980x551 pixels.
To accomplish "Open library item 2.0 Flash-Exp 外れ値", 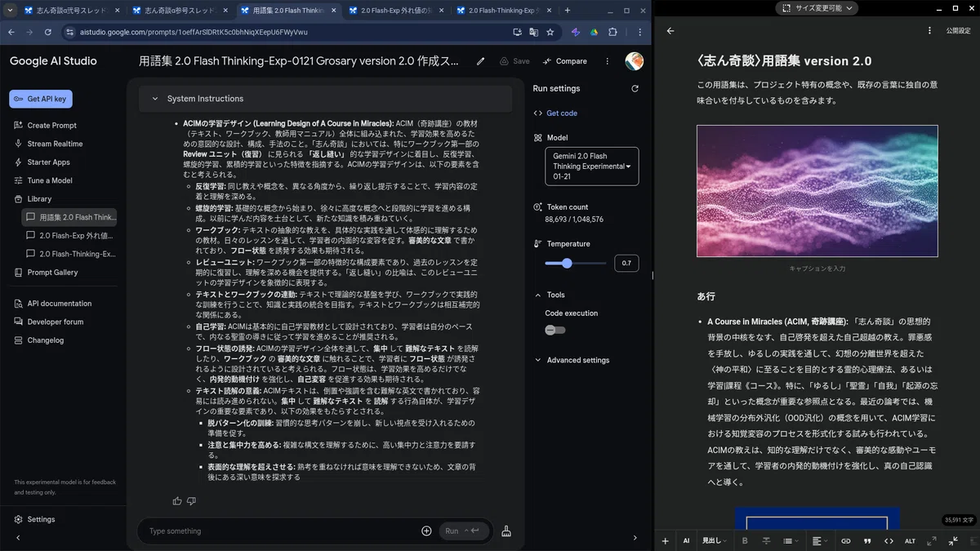I will (x=70, y=235).
